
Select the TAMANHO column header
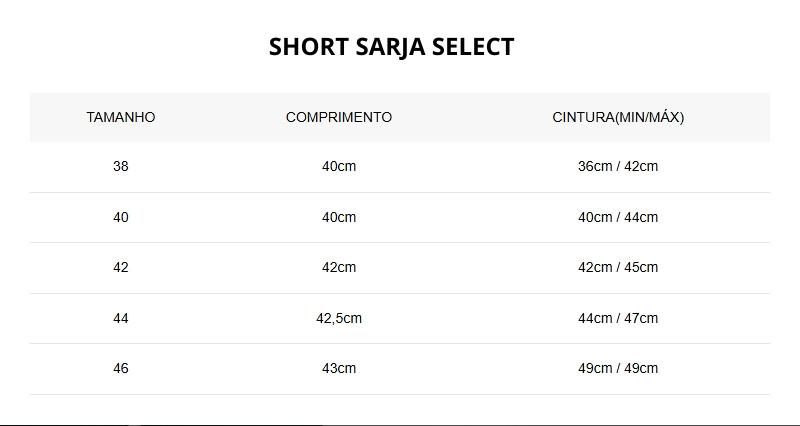pos(121,117)
